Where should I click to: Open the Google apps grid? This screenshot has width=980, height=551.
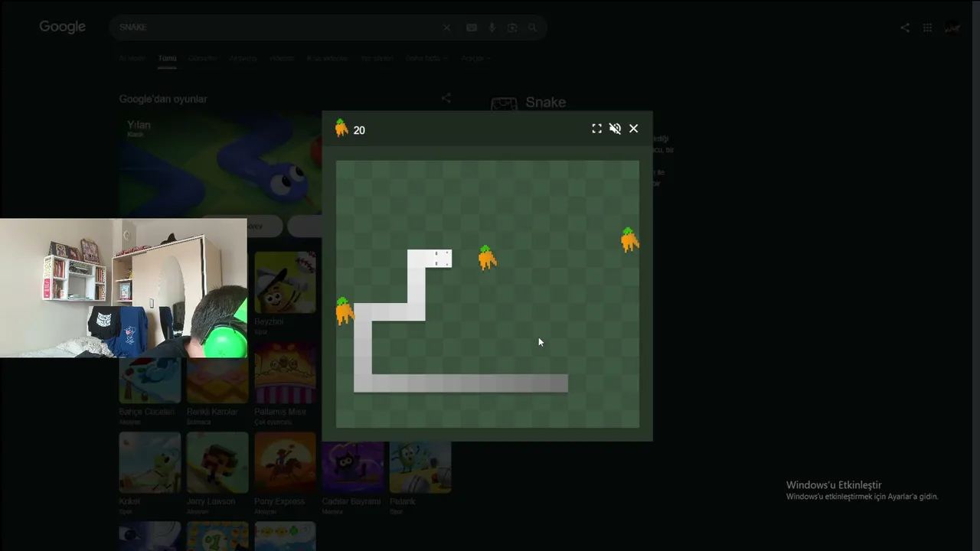click(927, 28)
